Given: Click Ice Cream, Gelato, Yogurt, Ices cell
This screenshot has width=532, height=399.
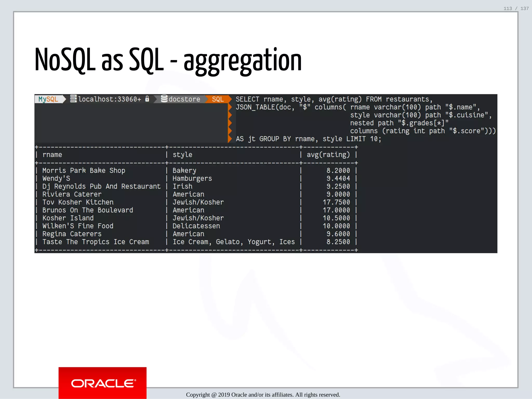Looking at the screenshot, I should click(234, 242).
